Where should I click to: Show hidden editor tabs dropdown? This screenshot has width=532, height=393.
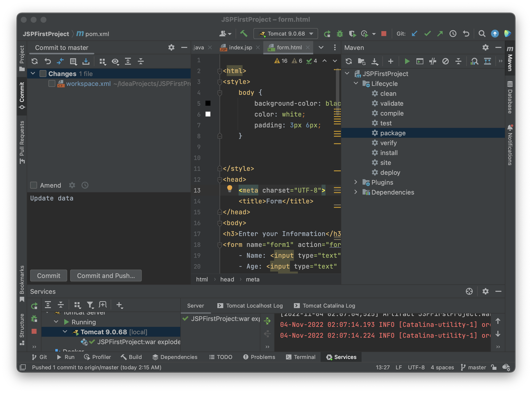pos(321,47)
